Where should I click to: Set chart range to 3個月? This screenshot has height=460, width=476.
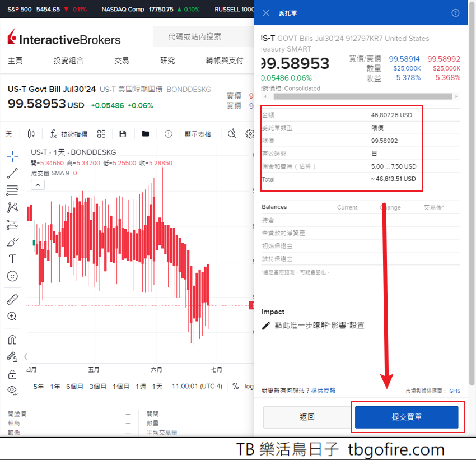pyautogui.click(x=98, y=387)
